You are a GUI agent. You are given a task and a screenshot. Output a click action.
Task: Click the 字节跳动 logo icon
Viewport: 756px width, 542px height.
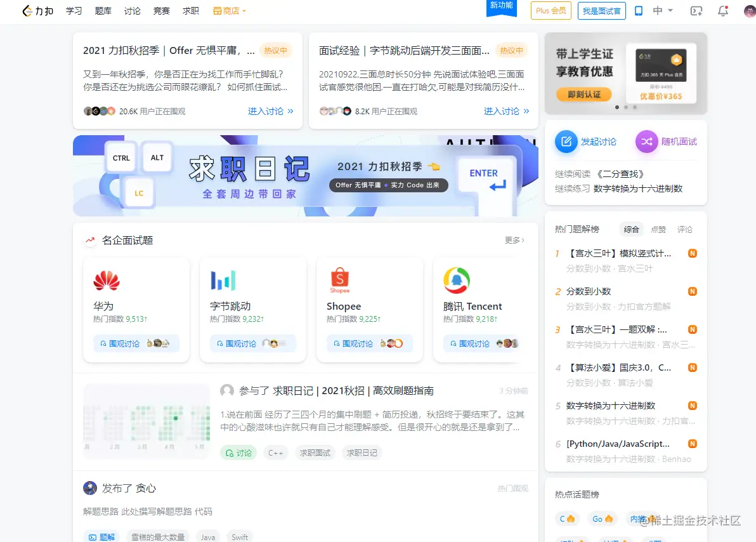223,281
